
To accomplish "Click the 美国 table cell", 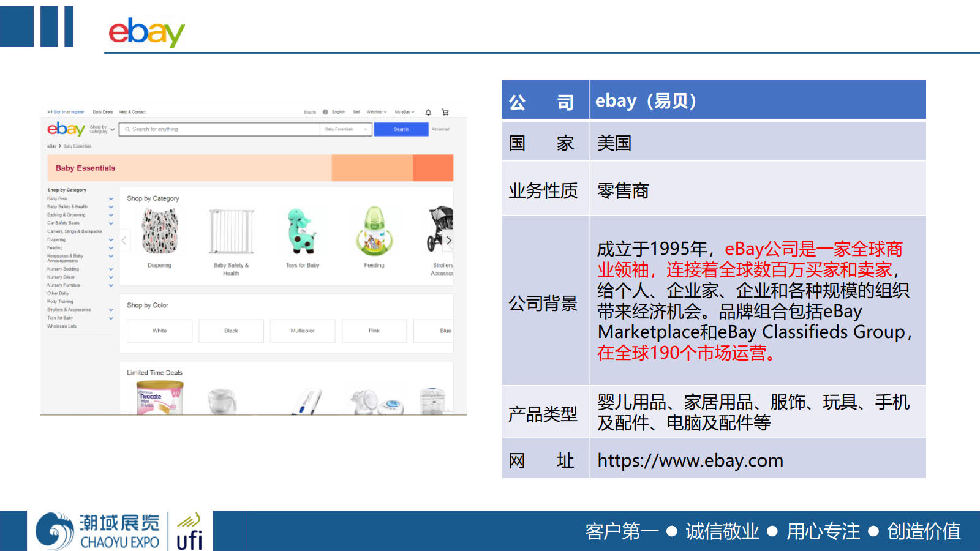I will coord(758,143).
